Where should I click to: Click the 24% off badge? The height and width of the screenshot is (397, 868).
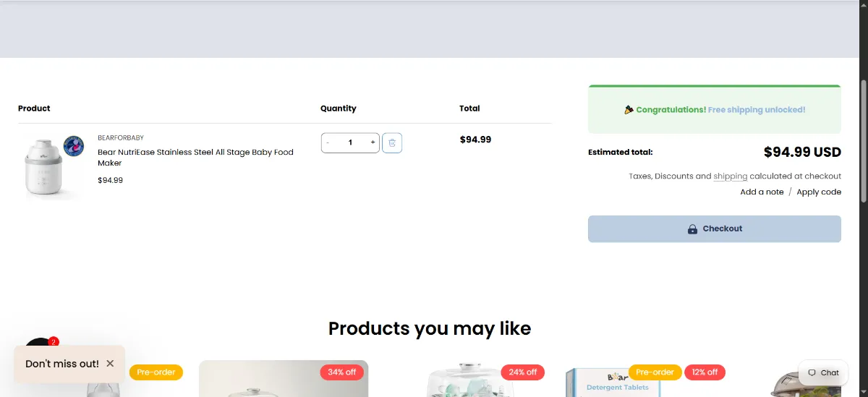click(x=523, y=372)
